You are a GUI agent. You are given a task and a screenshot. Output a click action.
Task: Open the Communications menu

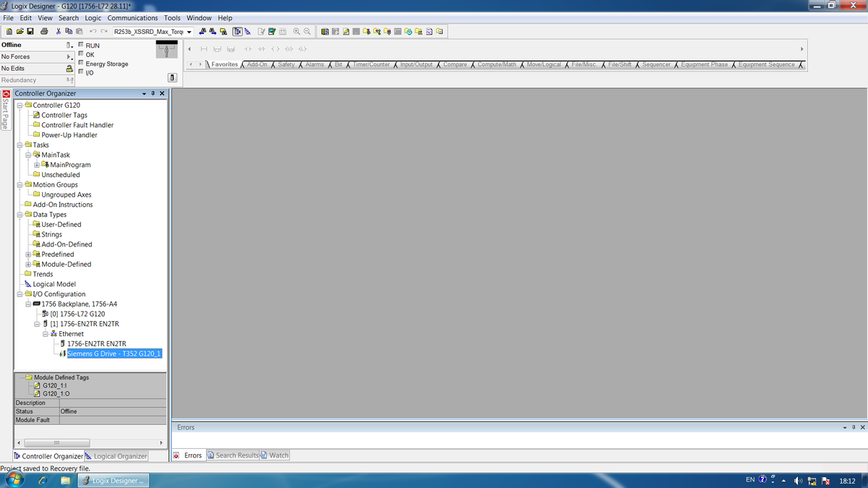(x=132, y=18)
